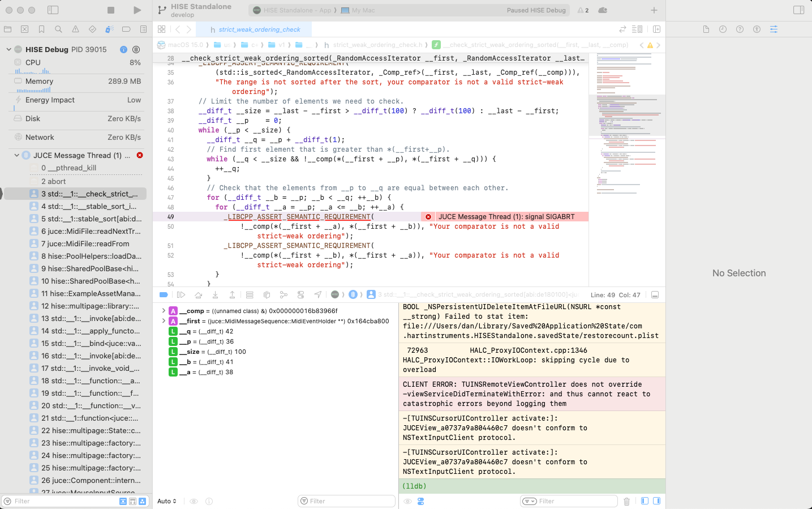Click the thread view options button
This screenshot has width=812, height=509.
pyautogui.click(x=136, y=49)
